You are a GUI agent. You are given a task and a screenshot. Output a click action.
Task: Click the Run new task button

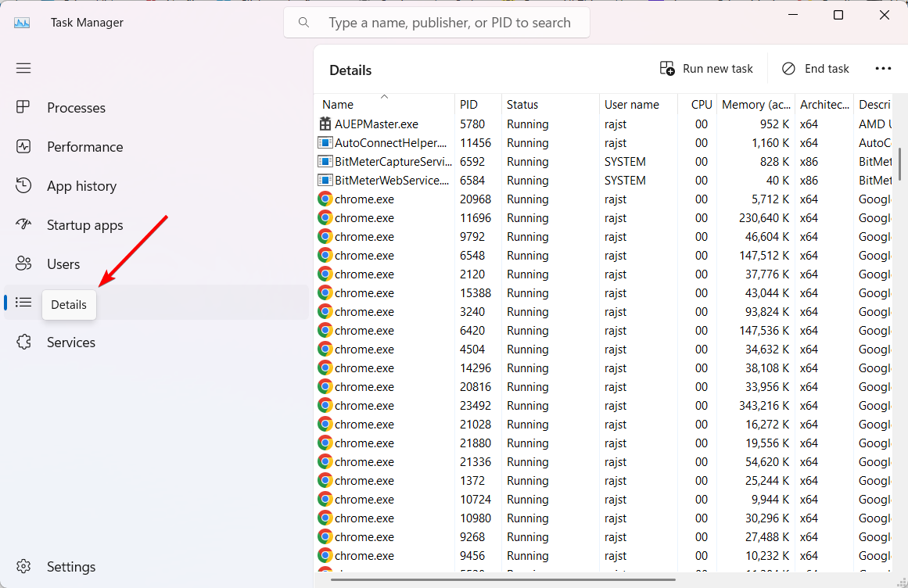coord(706,69)
